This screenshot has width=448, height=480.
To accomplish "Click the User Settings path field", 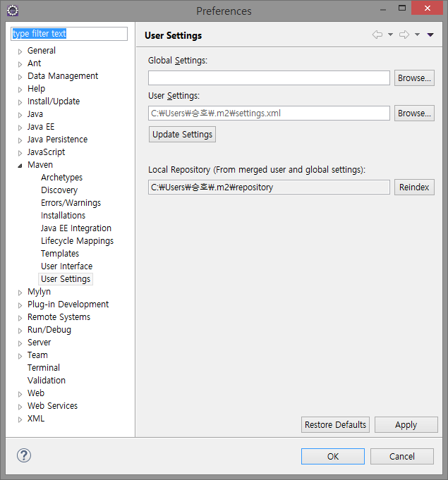I will (269, 113).
